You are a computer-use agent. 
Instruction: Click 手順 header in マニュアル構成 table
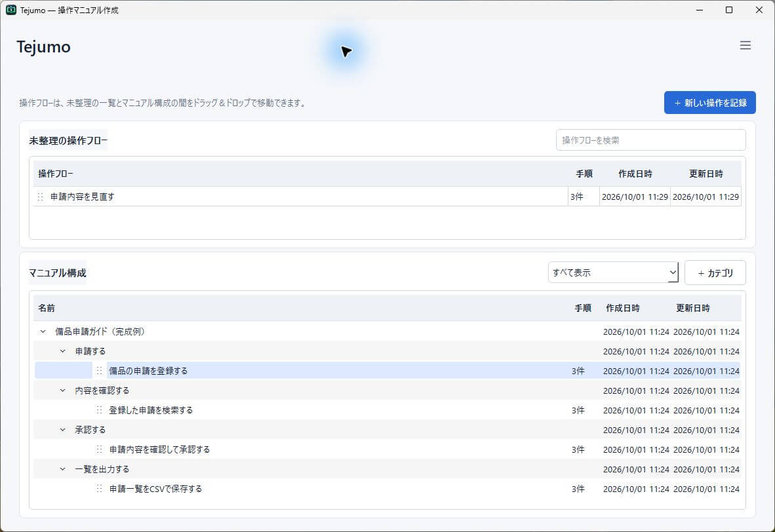582,308
